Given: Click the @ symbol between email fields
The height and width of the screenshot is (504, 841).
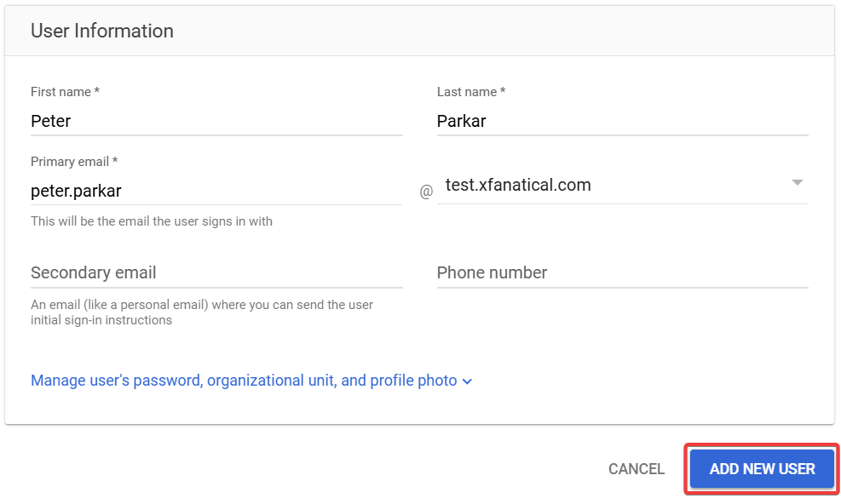Looking at the screenshot, I should 425,191.
